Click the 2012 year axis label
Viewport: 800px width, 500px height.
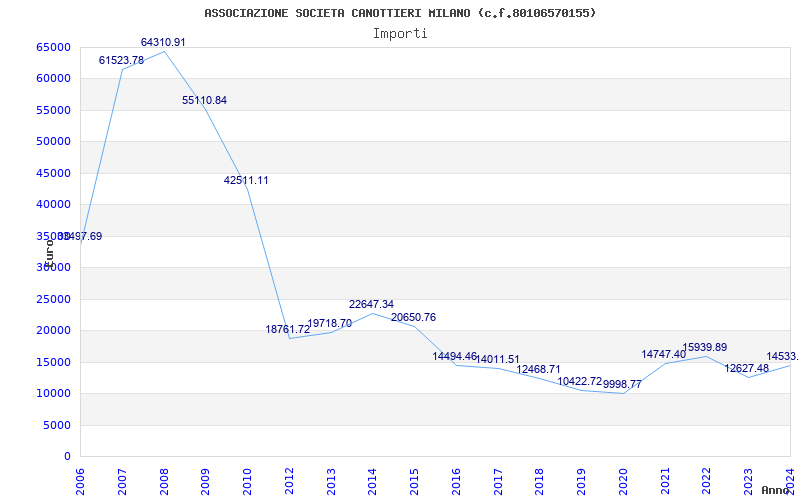289,482
